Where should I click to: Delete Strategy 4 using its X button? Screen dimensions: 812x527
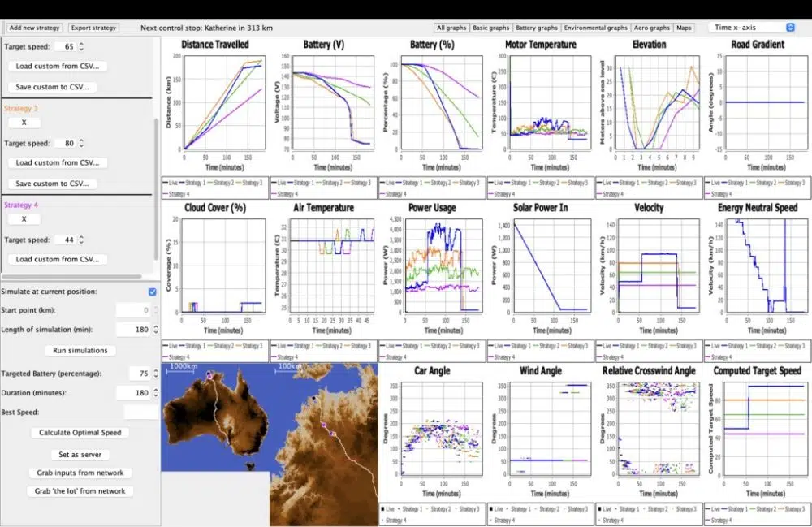24,219
